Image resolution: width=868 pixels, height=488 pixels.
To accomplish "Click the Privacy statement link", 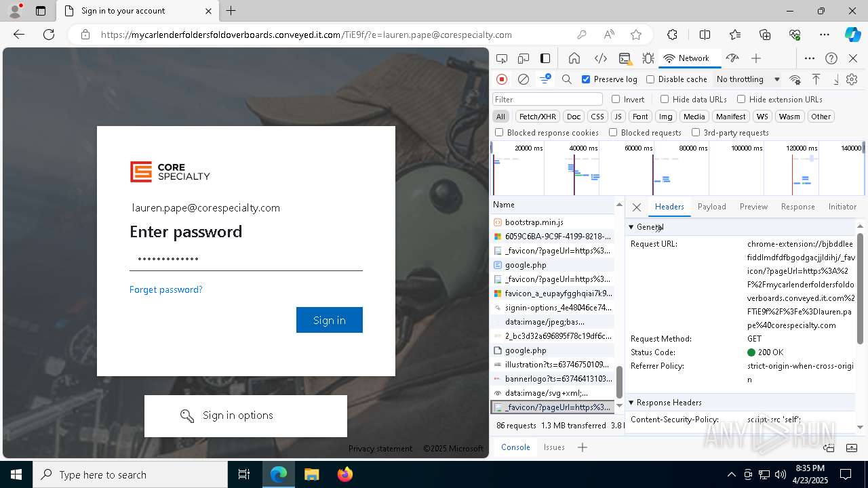I will coord(380,449).
